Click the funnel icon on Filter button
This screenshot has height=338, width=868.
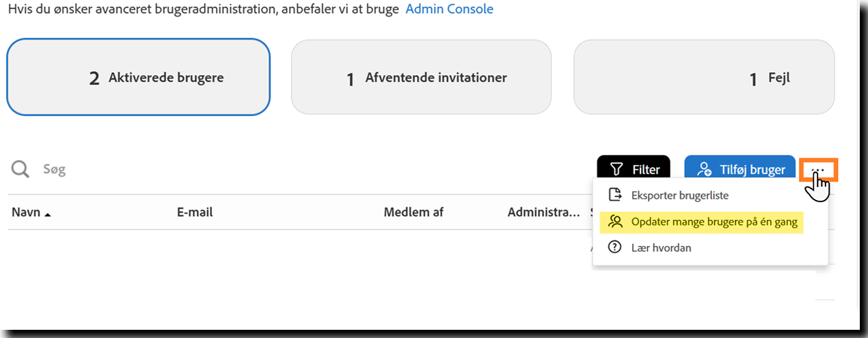click(x=616, y=169)
